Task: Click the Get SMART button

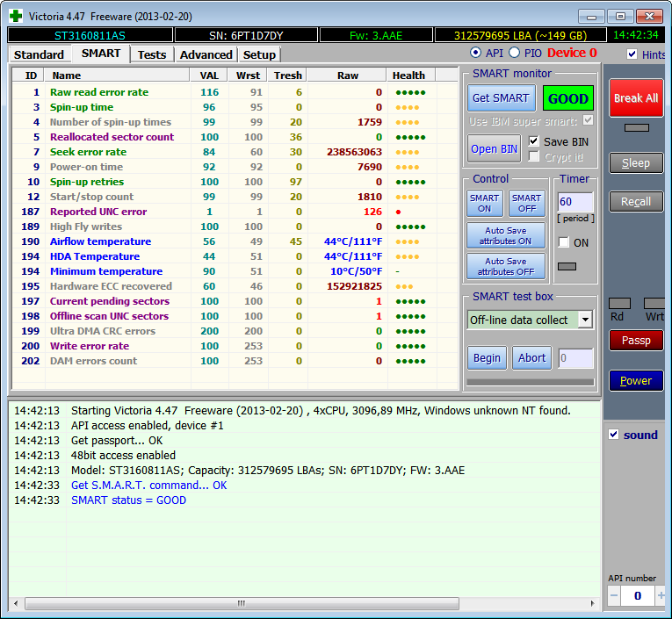Action: click(x=501, y=98)
